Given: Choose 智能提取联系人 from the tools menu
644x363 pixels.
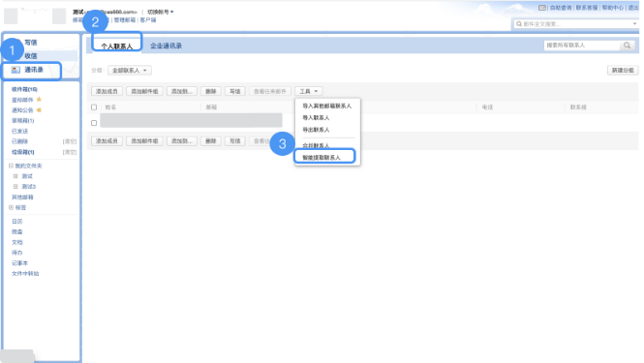Looking at the screenshot, I should [322, 157].
